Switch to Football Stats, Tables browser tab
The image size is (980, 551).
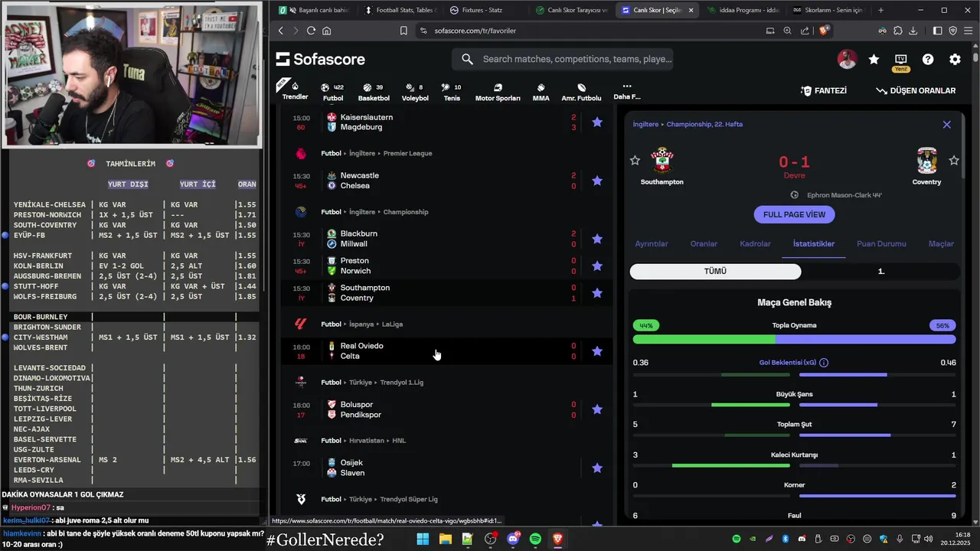pos(401,10)
